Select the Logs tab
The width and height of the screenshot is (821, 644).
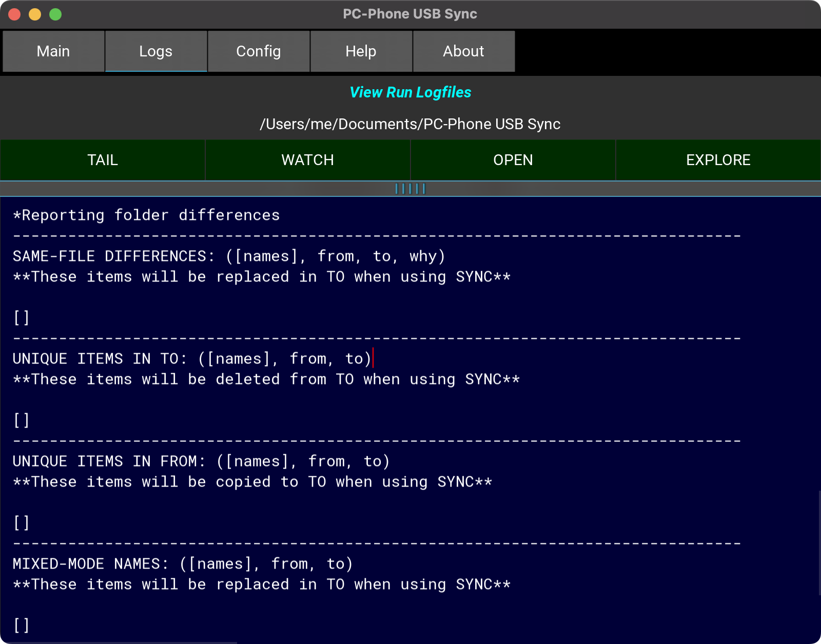(156, 51)
